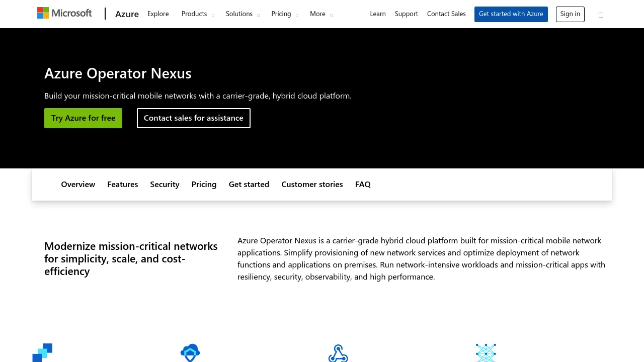The height and width of the screenshot is (362, 644).
Task: Click the Sign in button
Action: click(x=570, y=14)
